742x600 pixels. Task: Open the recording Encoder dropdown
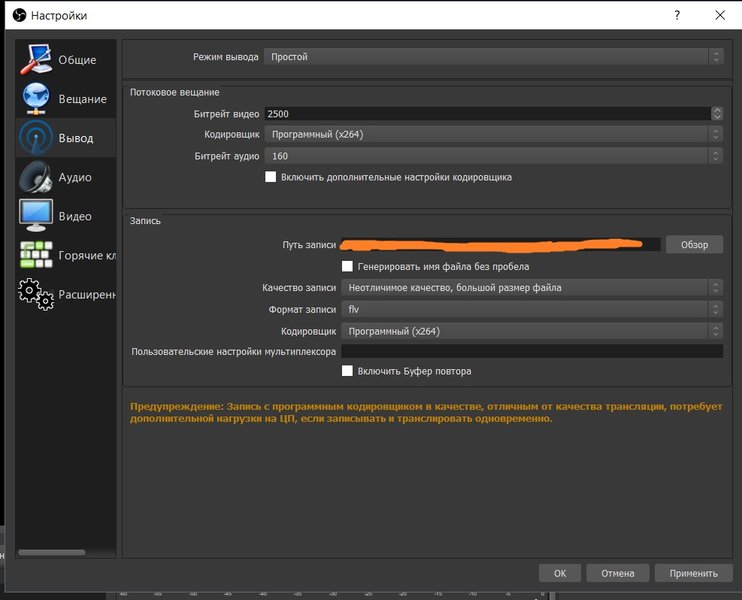(532, 331)
